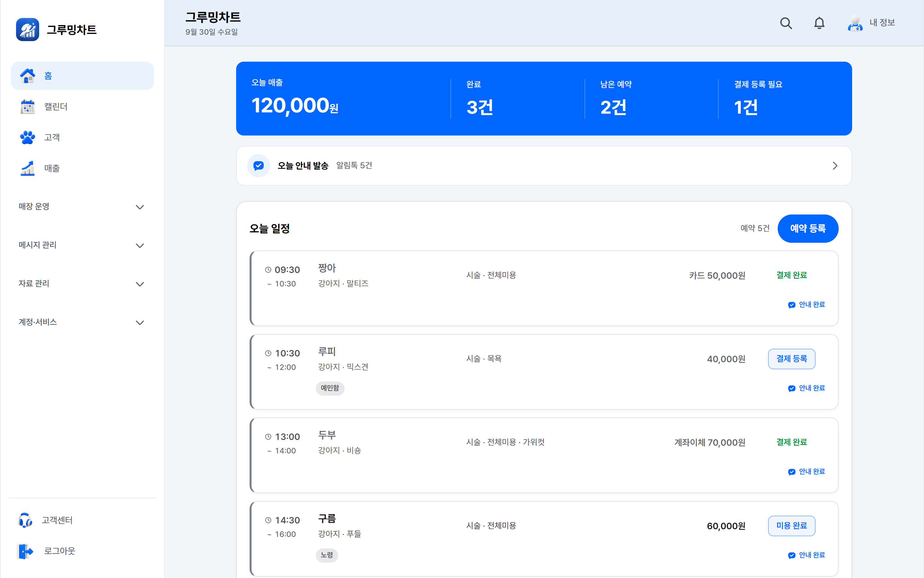Click 강아지 · 말티즈 breed text

343,284
